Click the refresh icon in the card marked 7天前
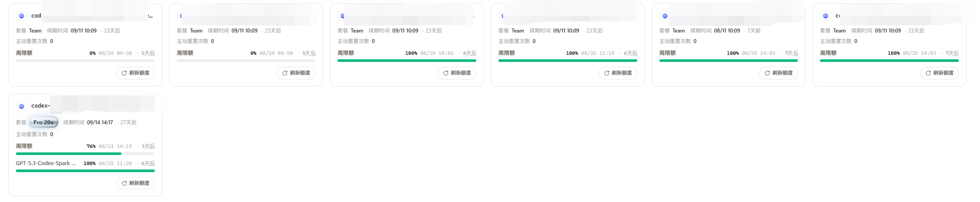980x202 pixels. (x=767, y=73)
